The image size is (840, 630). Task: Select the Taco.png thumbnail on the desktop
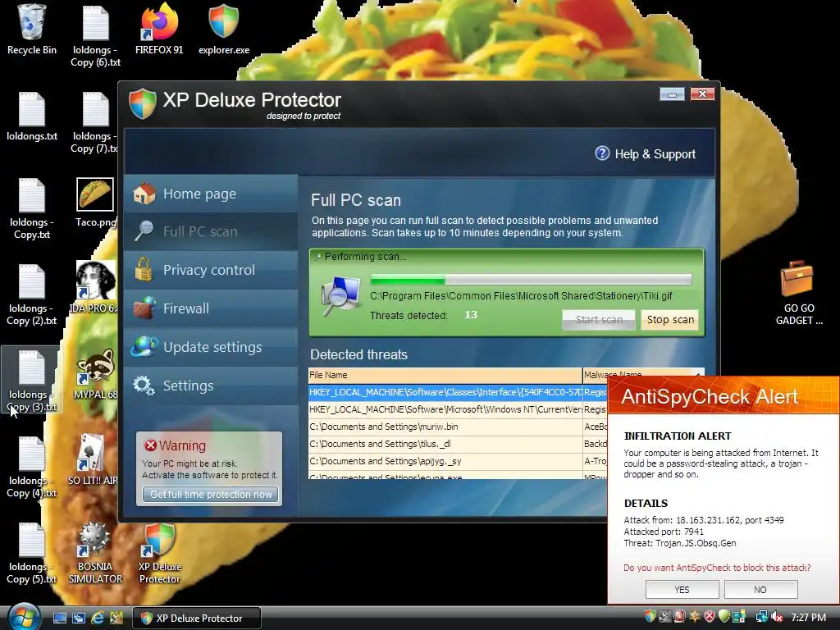pos(95,203)
